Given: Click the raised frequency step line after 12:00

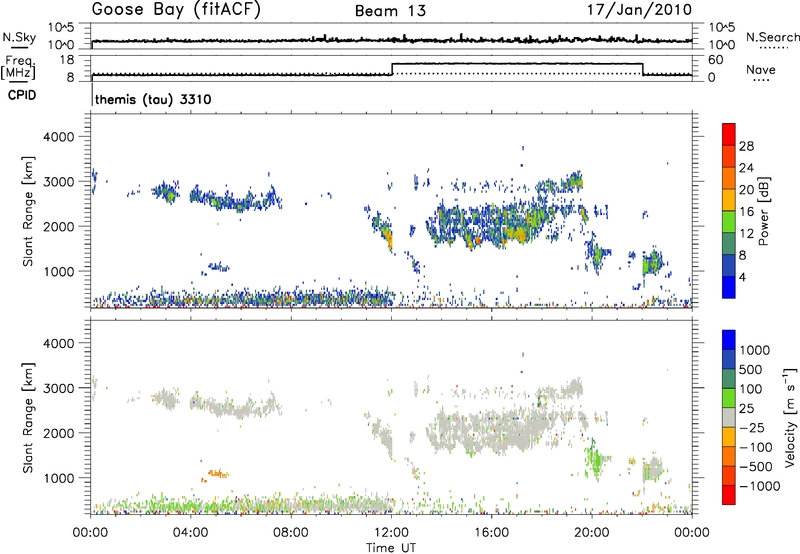Looking at the screenshot, I should click(517, 64).
